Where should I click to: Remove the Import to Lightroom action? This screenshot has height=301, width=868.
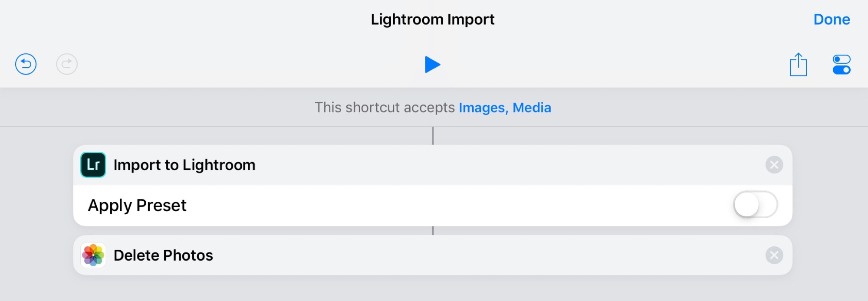(775, 165)
